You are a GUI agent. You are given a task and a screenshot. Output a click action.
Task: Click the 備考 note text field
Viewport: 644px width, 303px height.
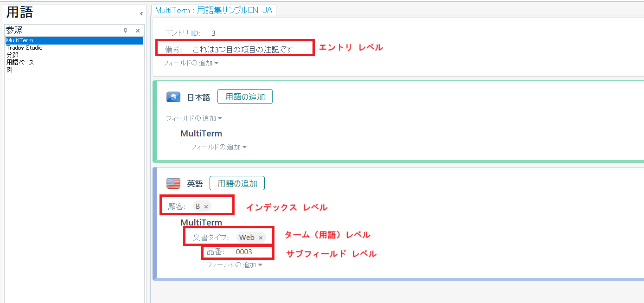point(242,49)
